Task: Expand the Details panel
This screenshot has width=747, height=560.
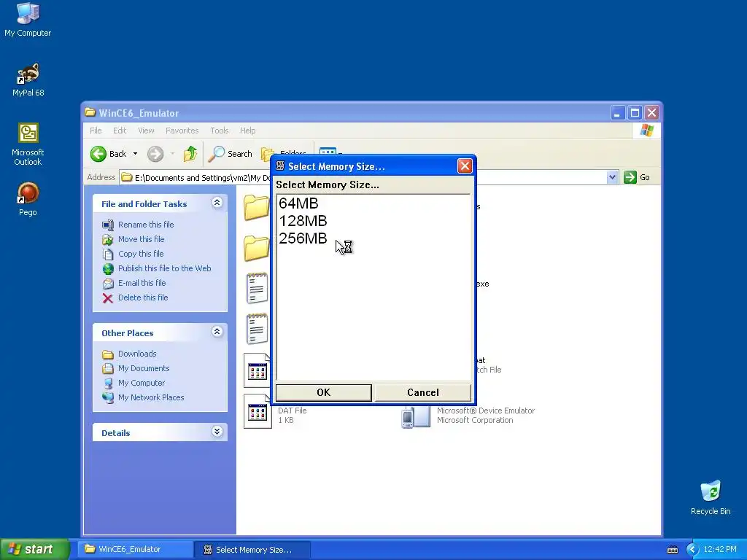Action: click(x=217, y=432)
